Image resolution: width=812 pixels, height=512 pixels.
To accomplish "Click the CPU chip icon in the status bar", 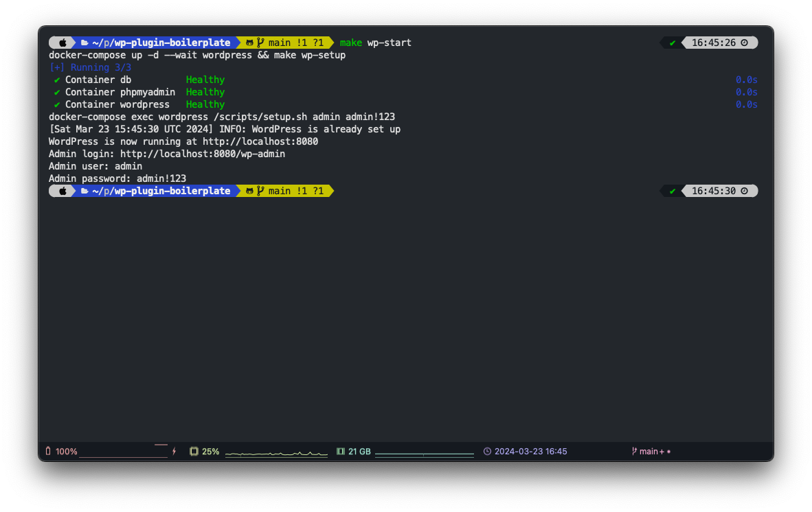I will click(x=194, y=452).
